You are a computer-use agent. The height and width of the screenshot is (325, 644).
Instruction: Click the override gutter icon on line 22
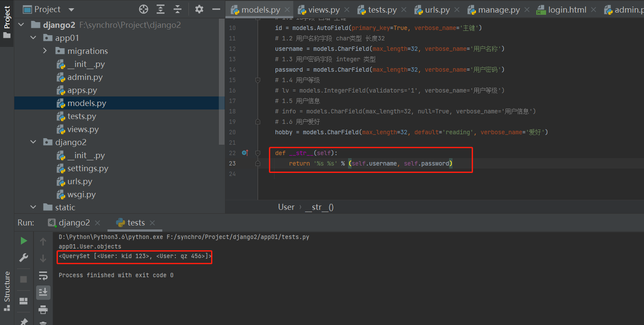pyautogui.click(x=245, y=153)
